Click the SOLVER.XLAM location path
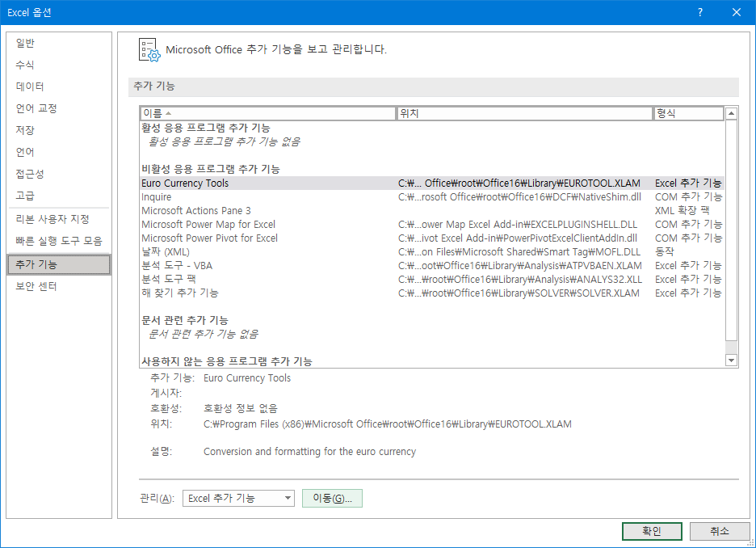756x548 pixels. coord(519,293)
